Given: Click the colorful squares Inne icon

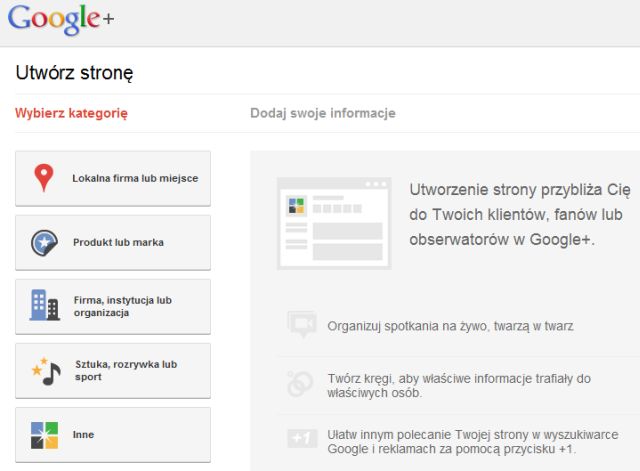Looking at the screenshot, I should [44, 435].
